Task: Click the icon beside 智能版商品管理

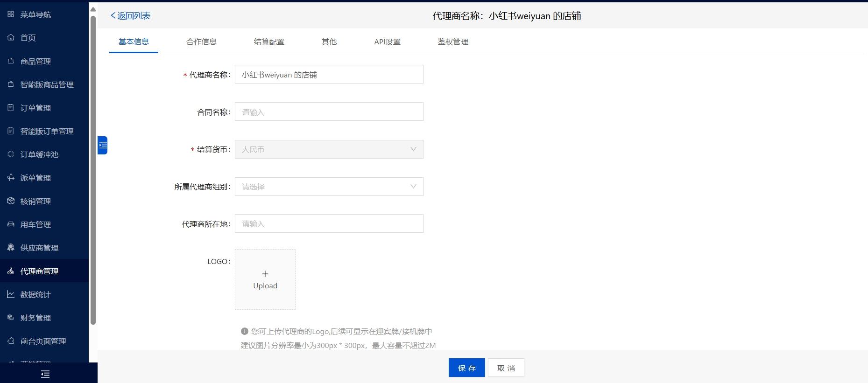Action: point(11,84)
